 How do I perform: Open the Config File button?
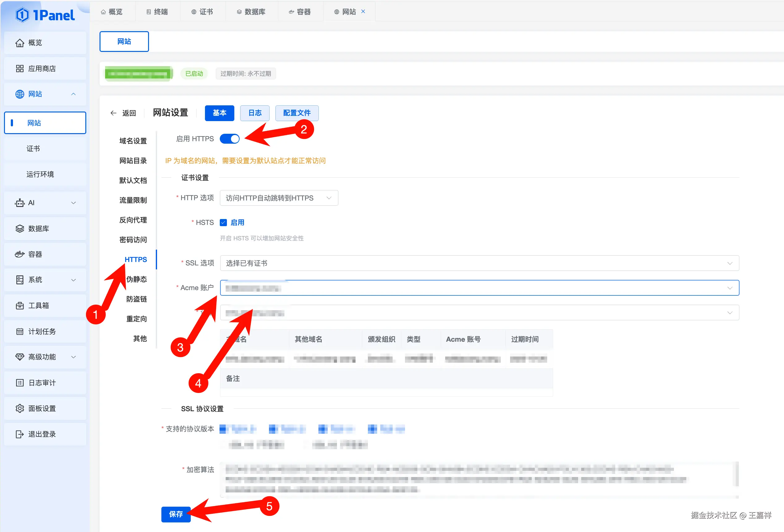[x=296, y=113]
